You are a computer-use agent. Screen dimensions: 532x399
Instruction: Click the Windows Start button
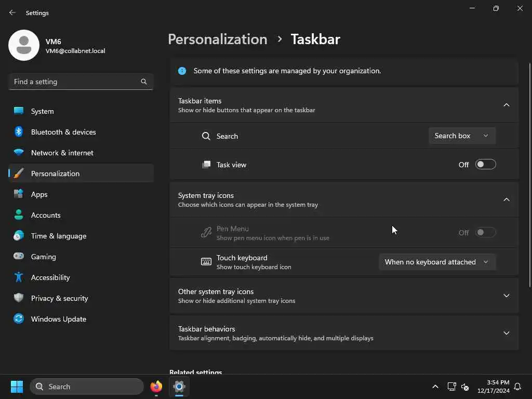(x=17, y=387)
